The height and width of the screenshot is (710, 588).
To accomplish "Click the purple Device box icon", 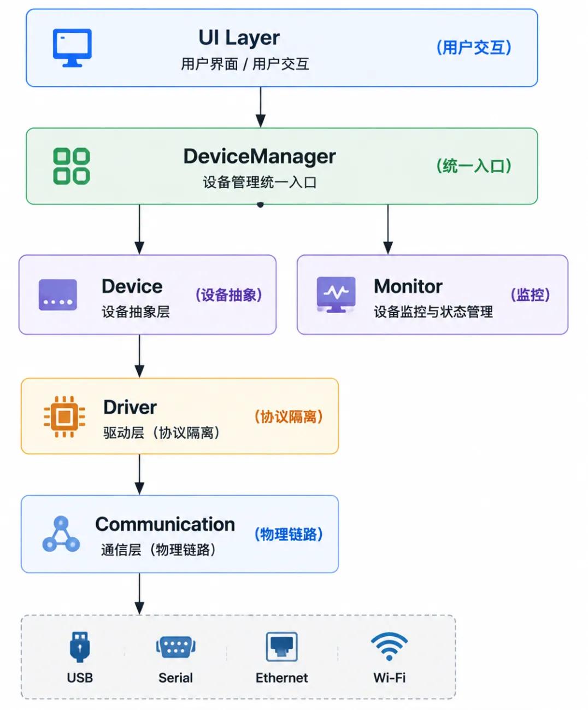I will pos(58,295).
